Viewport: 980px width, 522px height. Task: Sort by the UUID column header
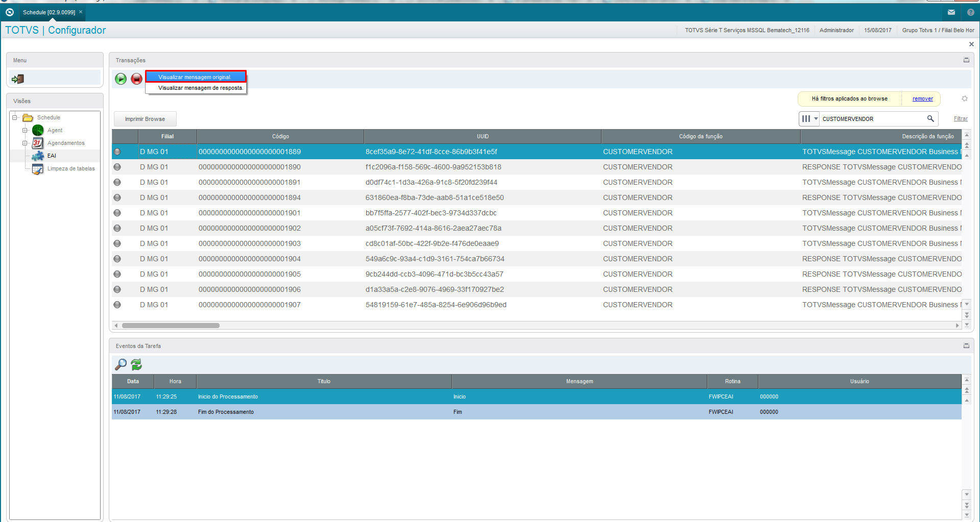pyautogui.click(x=483, y=136)
